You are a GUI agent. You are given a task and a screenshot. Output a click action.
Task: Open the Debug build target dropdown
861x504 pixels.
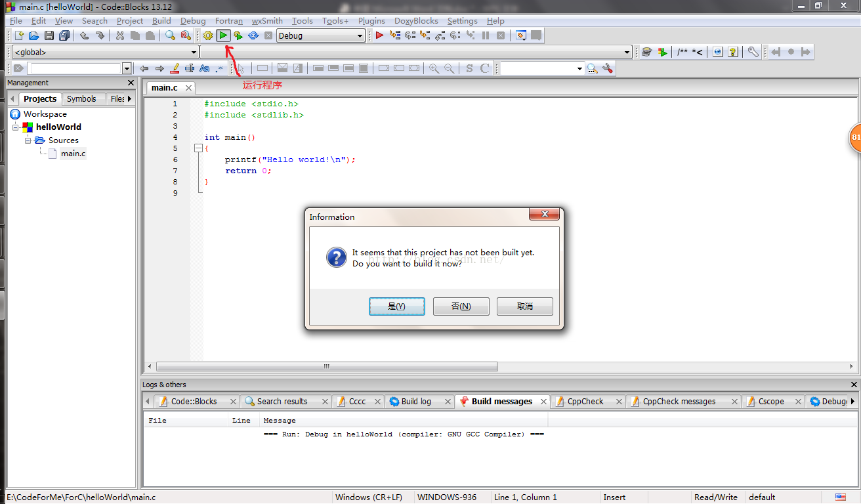click(x=360, y=36)
